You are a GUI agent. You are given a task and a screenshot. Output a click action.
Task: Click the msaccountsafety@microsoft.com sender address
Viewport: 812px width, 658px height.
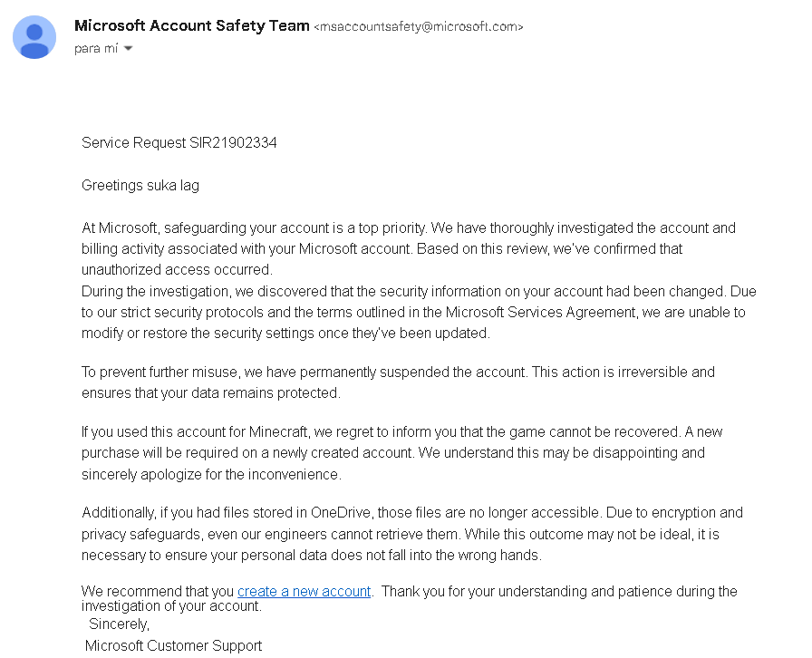[419, 26]
